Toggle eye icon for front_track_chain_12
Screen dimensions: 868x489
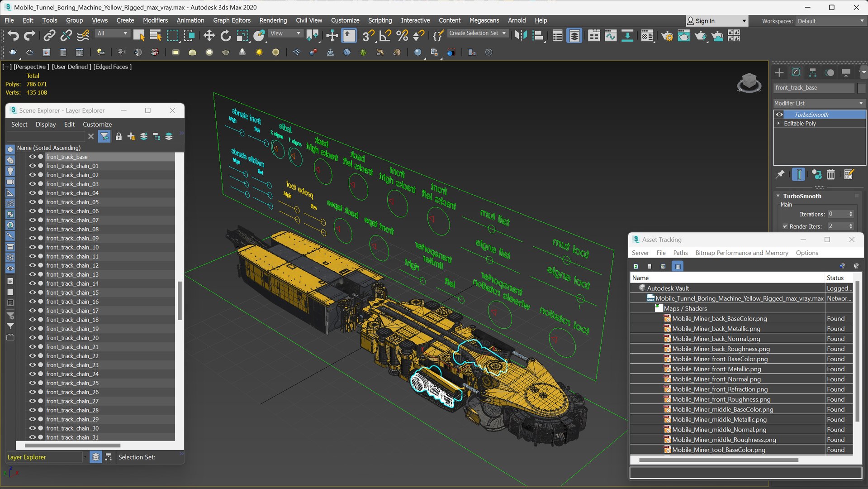33,265
